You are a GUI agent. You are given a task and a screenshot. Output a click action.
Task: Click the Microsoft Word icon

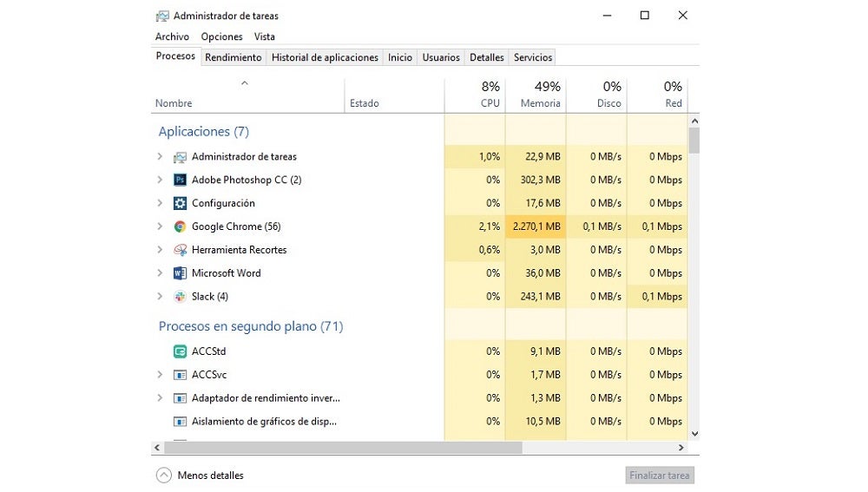point(180,272)
